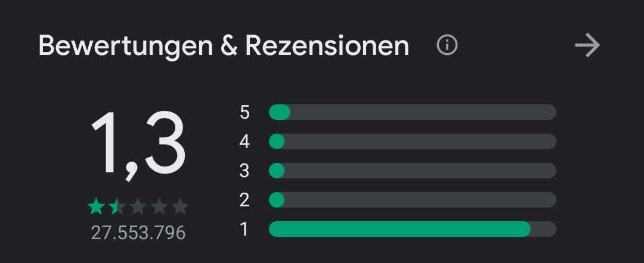Click the number 1 row label

[x=244, y=229]
